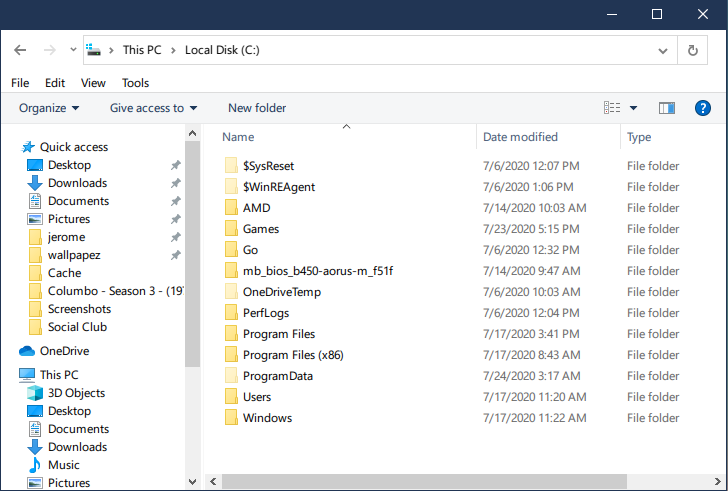Open the Edit menu
728x491 pixels.
[x=55, y=83]
